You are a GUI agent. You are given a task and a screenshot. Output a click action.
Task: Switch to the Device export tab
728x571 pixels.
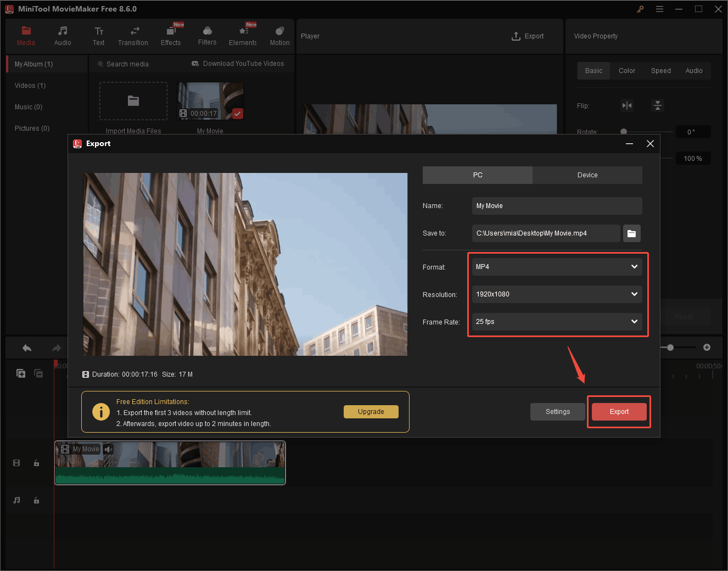(x=587, y=175)
